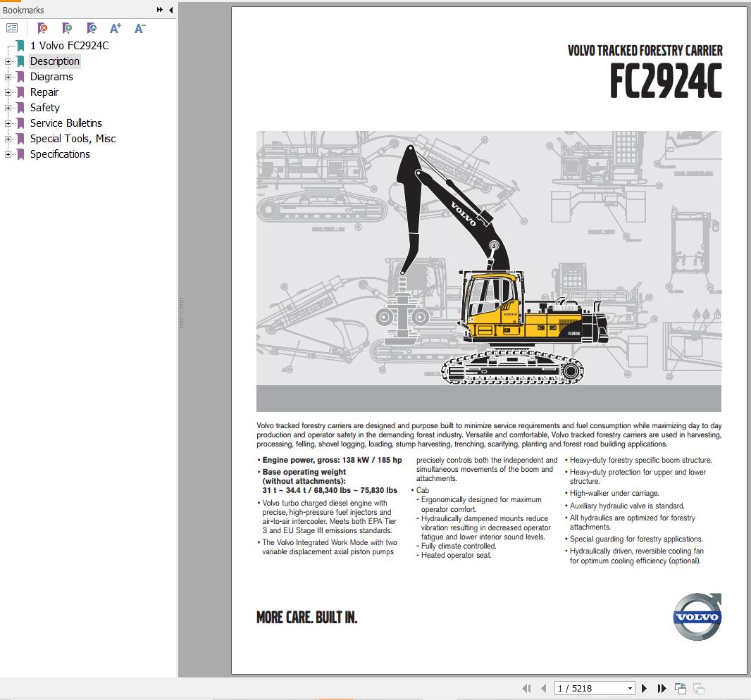Select the Diagrams bookmark
The image size is (751, 700).
tap(51, 77)
